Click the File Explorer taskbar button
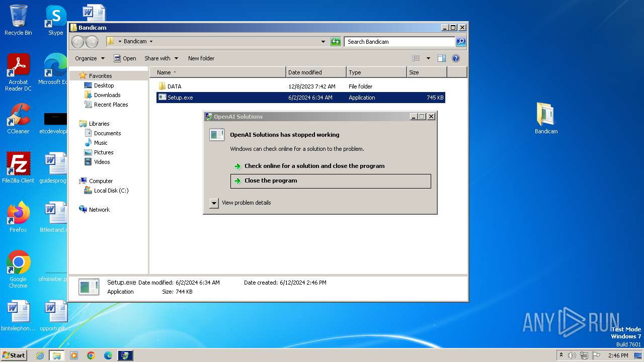 point(57,355)
